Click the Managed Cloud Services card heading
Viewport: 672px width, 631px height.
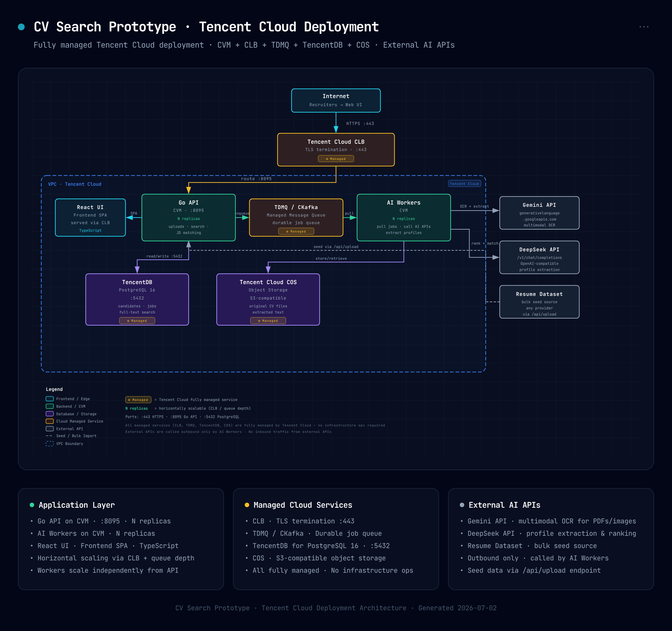(x=303, y=505)
